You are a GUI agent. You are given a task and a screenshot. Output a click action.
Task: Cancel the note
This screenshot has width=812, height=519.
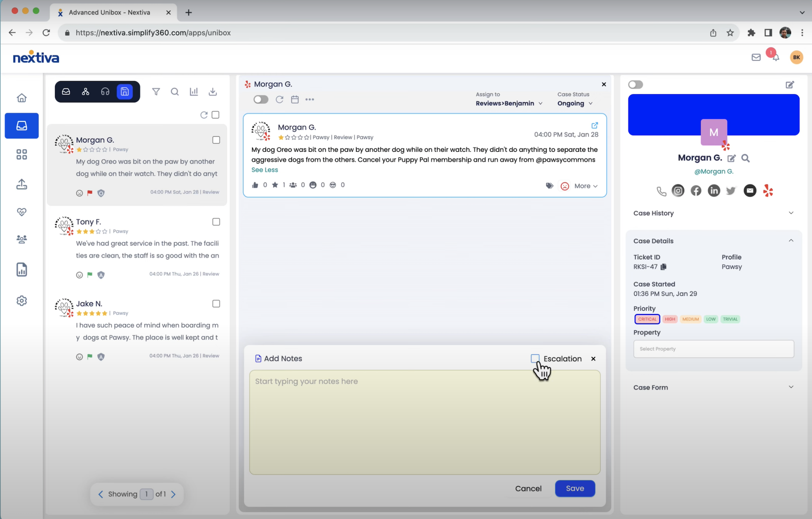coord(528,489)
